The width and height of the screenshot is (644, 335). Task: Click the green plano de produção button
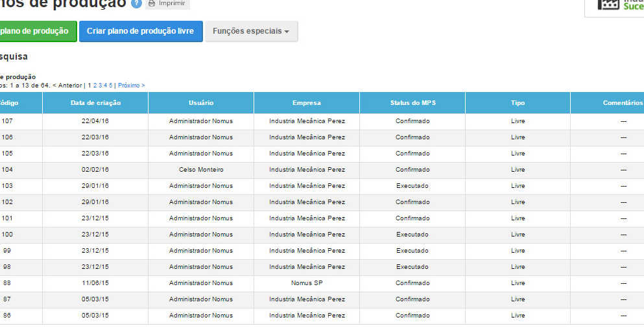(x=38, y=31)
